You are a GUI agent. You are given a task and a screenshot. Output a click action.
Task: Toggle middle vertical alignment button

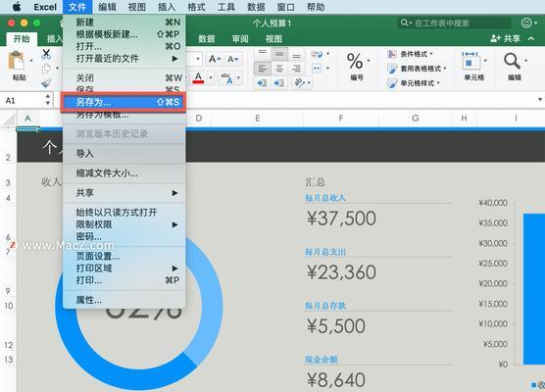(279, 54)
